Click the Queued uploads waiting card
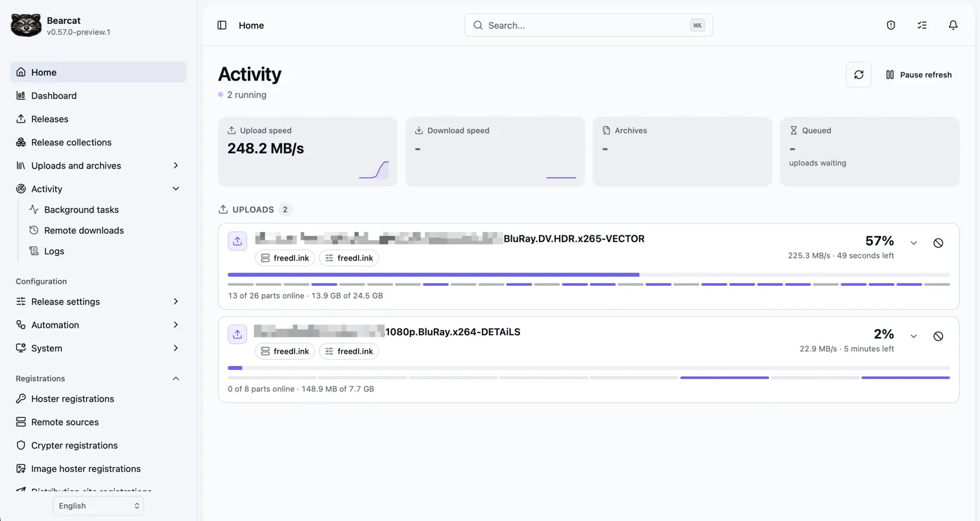 click(x=869, y=152)
